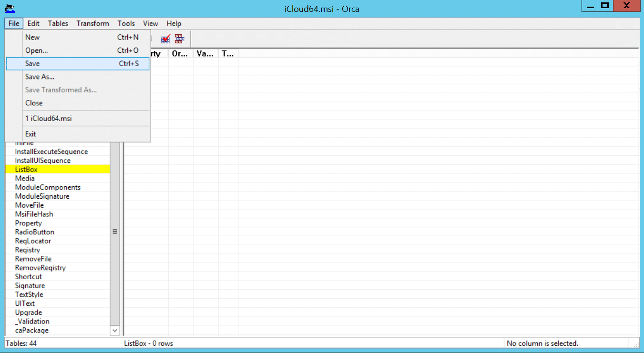Select the Property table
The height and width of the screenshot is (353, 644).
[57, 223]
